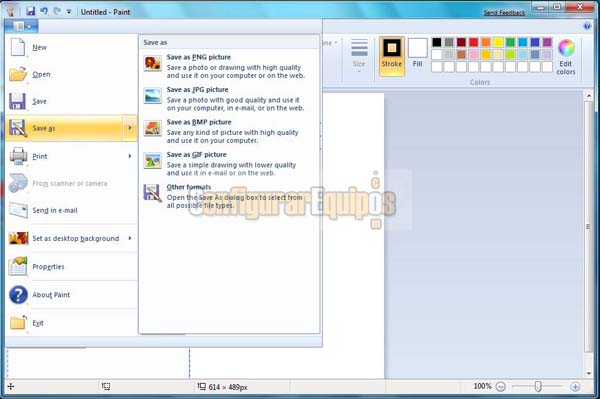
Task: Pick the dark red color swatch
Action: click(x=461, y=42)
